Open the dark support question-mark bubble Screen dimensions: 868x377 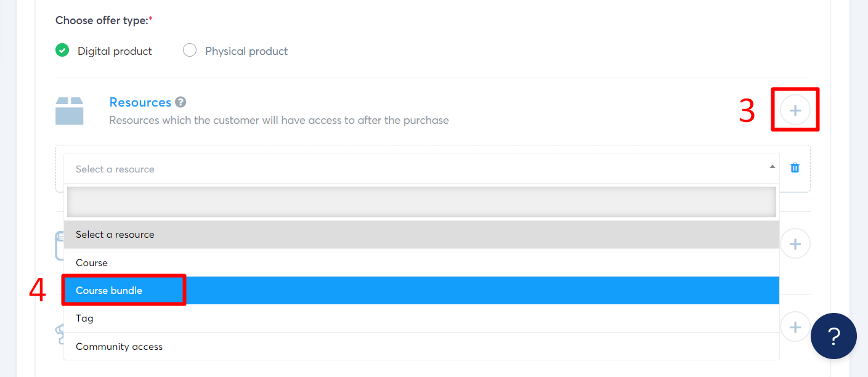click(x=834, y=336)
